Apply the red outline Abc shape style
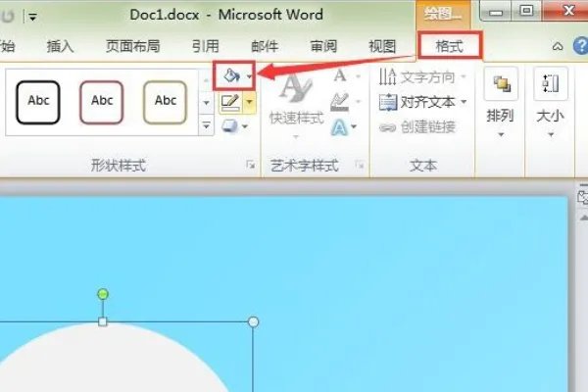588x392 pixels. (102, 102)
